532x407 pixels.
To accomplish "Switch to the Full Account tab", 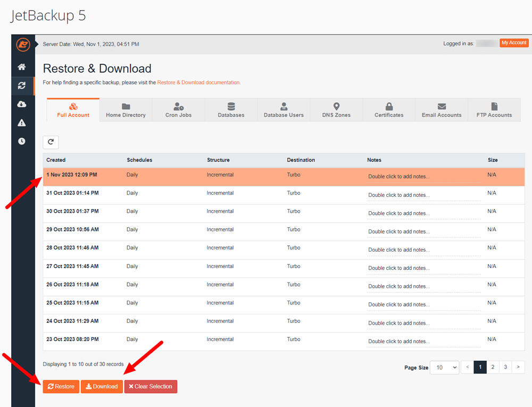I will 73,110.
